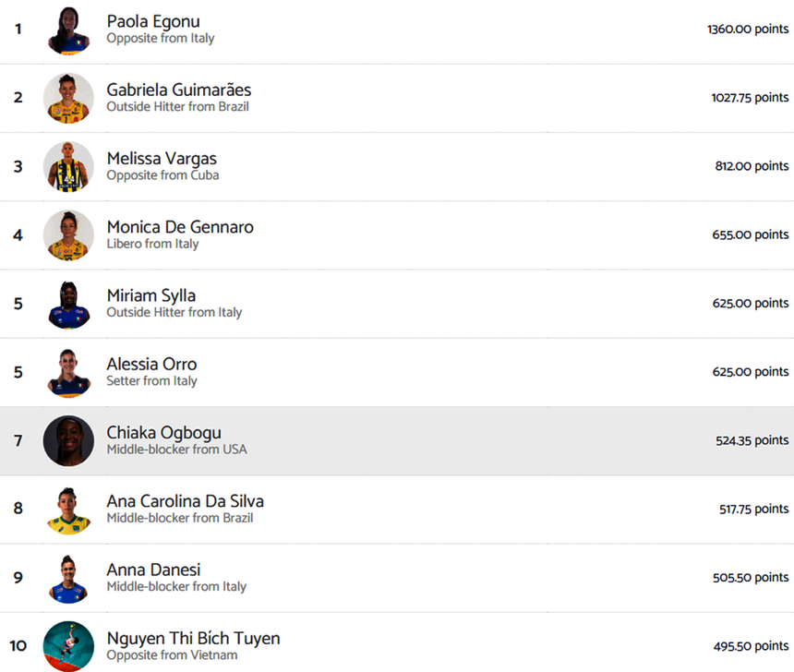Open Nguyen Thi Bich Tuyen's photo
The image size is (794, 672).
(68, 645)
